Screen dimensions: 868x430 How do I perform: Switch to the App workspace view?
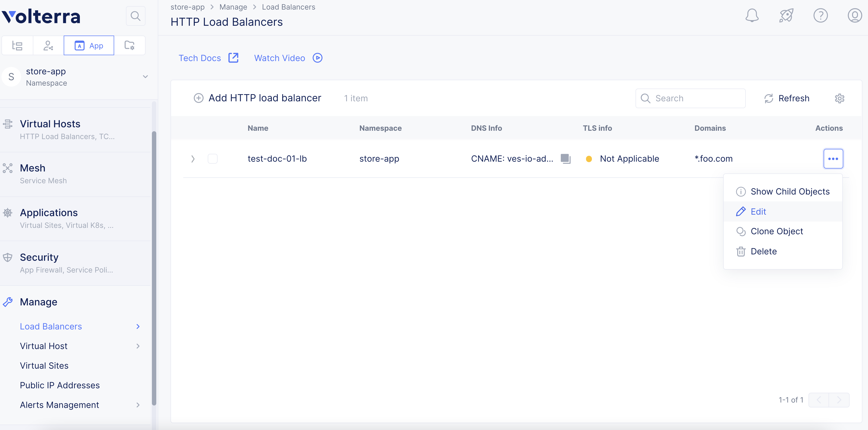coord(89,45)
